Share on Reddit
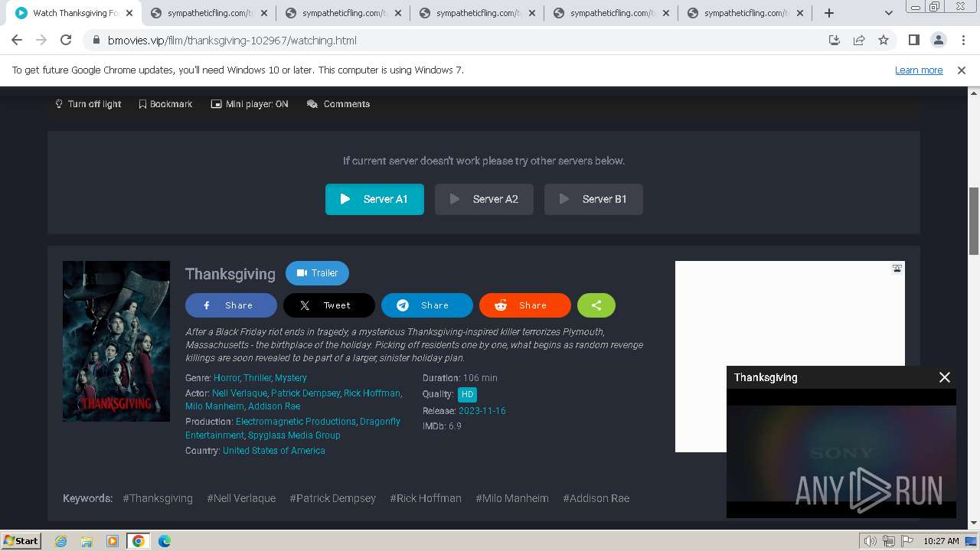The width and height of the screenshot is (980, 551). (x=525, y=305)
